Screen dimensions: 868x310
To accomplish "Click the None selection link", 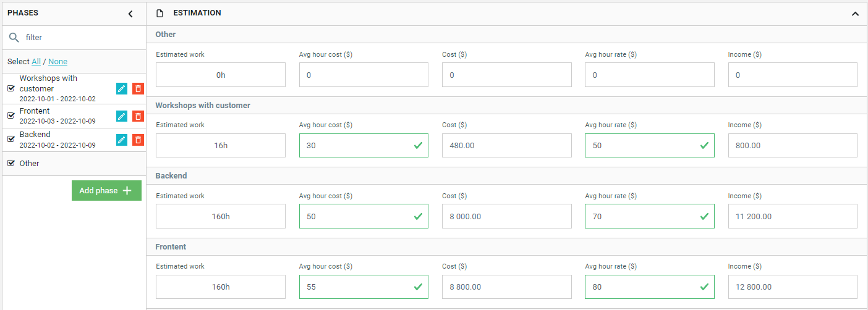I will coord(57,62).
